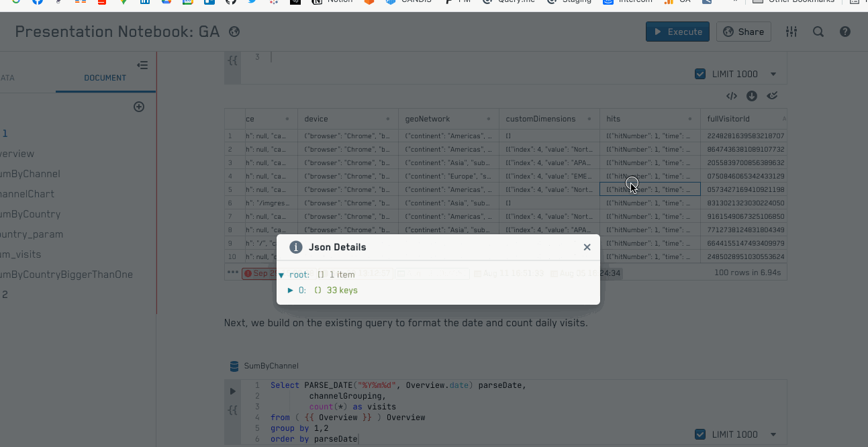Click braces icon beside SumByChannel code
The width and height of the screenshot is (868, 447).
tap(233, 411)
